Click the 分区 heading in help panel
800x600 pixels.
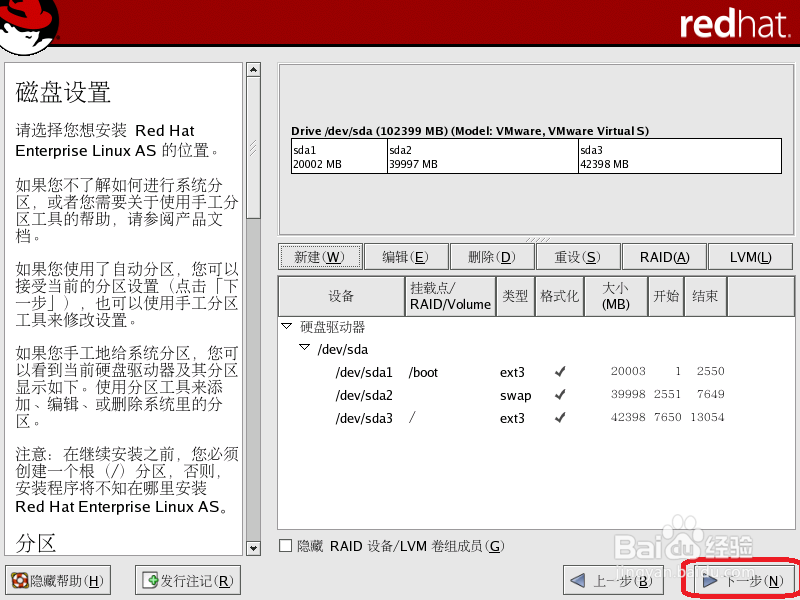click(x=35, y=543)
